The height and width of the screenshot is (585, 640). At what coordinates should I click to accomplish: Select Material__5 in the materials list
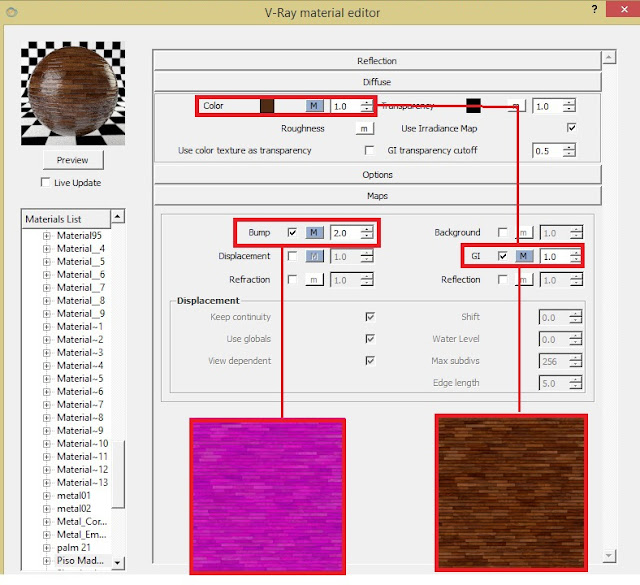(x=81, y=262)
